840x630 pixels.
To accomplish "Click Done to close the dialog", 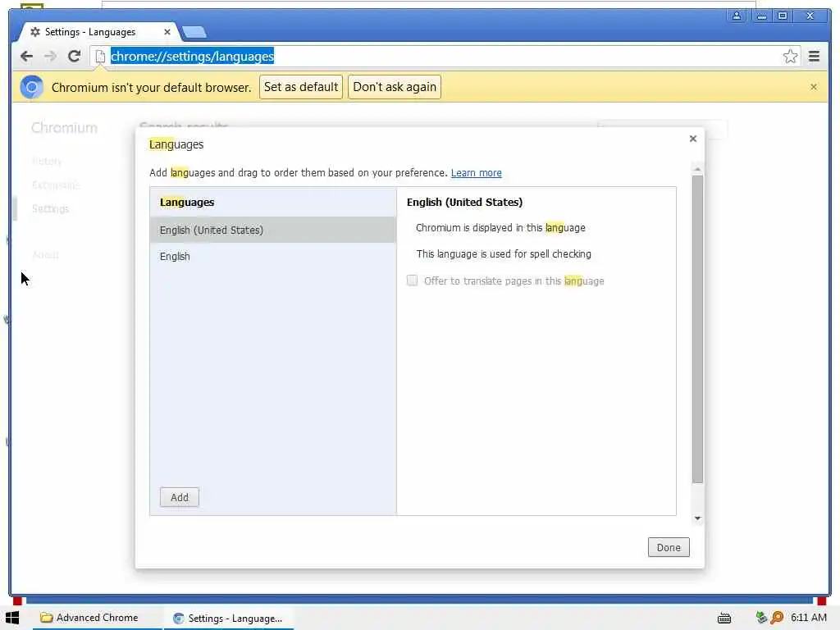I will pos(669,547).
